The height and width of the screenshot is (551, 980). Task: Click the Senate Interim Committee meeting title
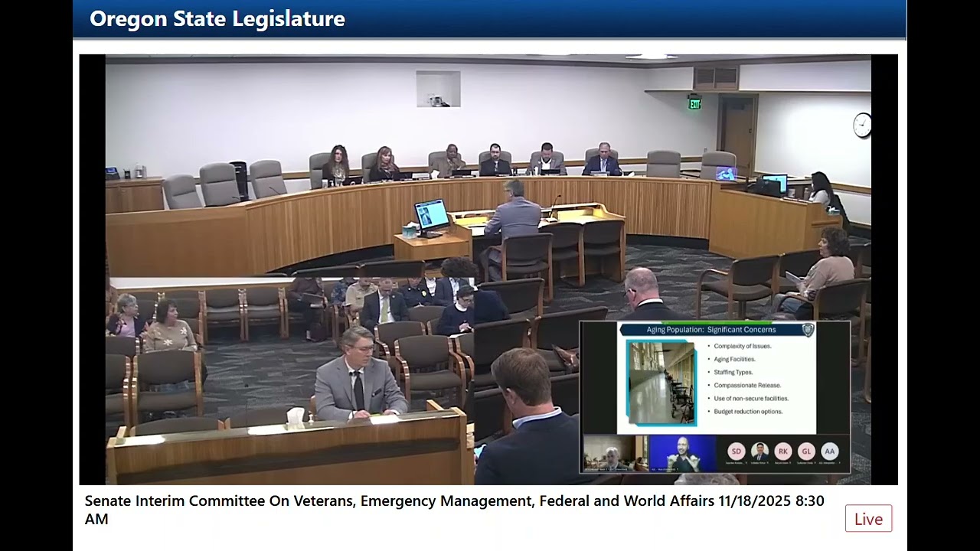454,510
